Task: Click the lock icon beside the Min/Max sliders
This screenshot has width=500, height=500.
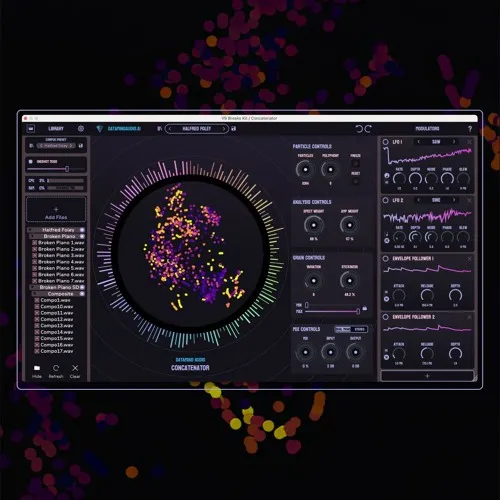Action: (365, 308)
